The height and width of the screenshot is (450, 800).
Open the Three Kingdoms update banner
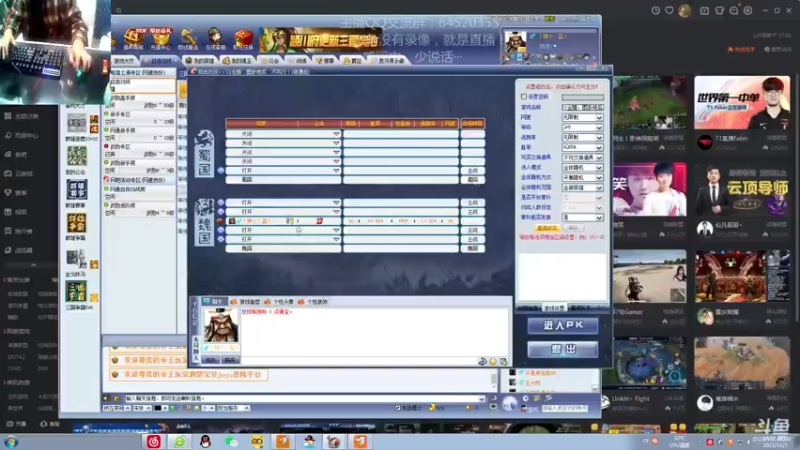coord(320,40)
